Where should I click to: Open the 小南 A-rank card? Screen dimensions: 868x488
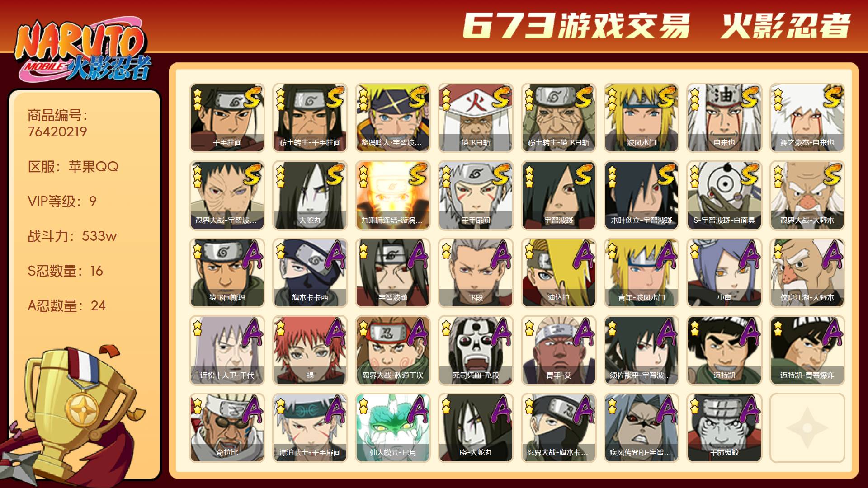724,273
